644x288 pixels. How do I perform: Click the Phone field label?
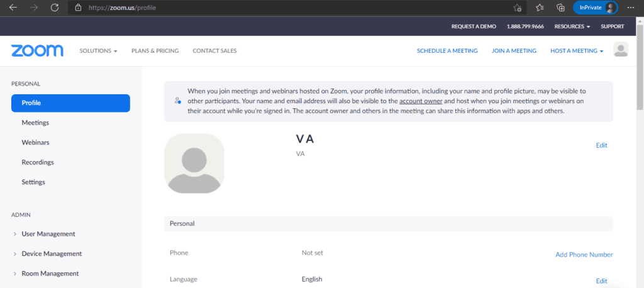click(x=179, y=253)
